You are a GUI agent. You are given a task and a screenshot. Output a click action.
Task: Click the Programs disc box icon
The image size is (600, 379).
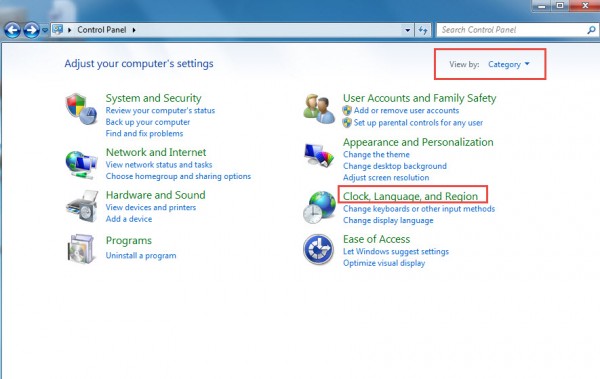[81, 248]
